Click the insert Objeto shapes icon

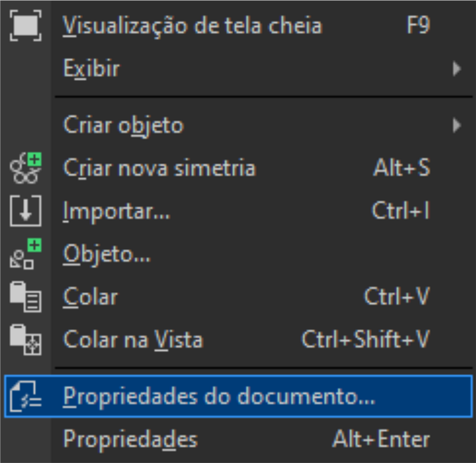tap(26, 254)
